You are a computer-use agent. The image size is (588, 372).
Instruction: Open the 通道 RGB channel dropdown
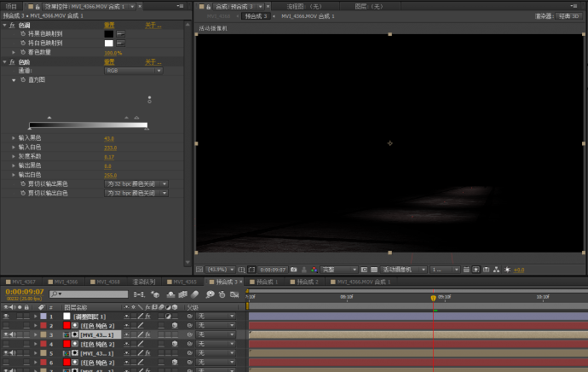(x=134, y=71)
